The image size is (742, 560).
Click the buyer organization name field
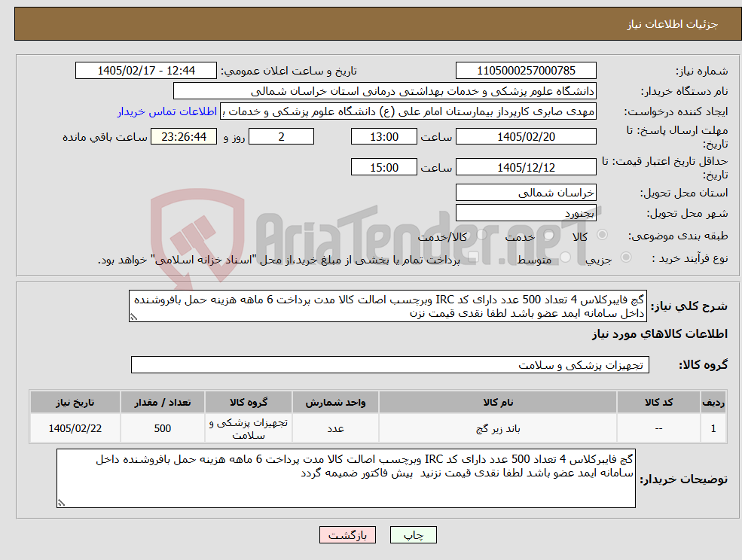385,91
